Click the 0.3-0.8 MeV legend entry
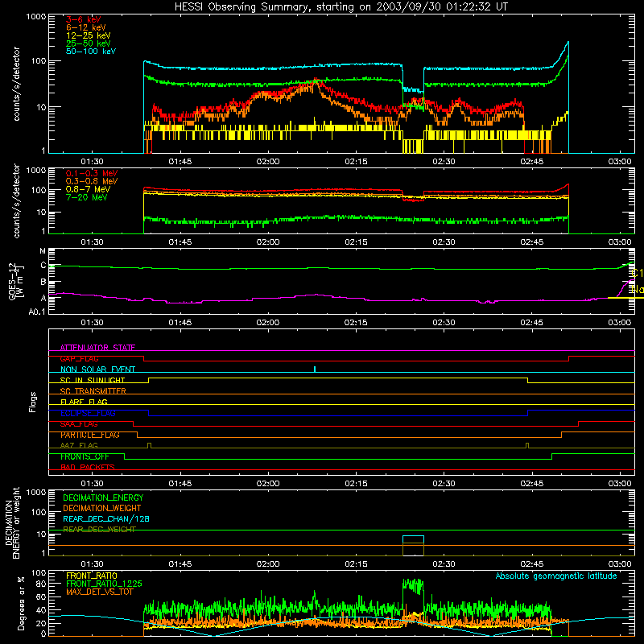The image size is (644, 644). click(x=92, y=181)
